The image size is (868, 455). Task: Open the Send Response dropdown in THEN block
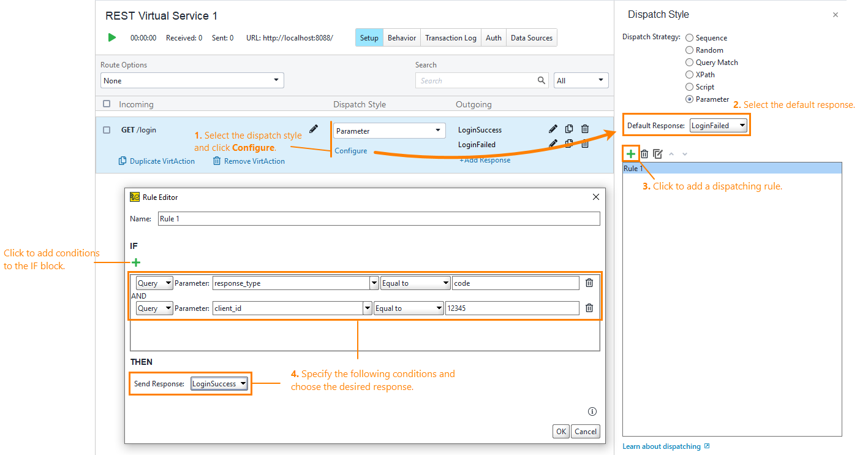tap(219, 383)
